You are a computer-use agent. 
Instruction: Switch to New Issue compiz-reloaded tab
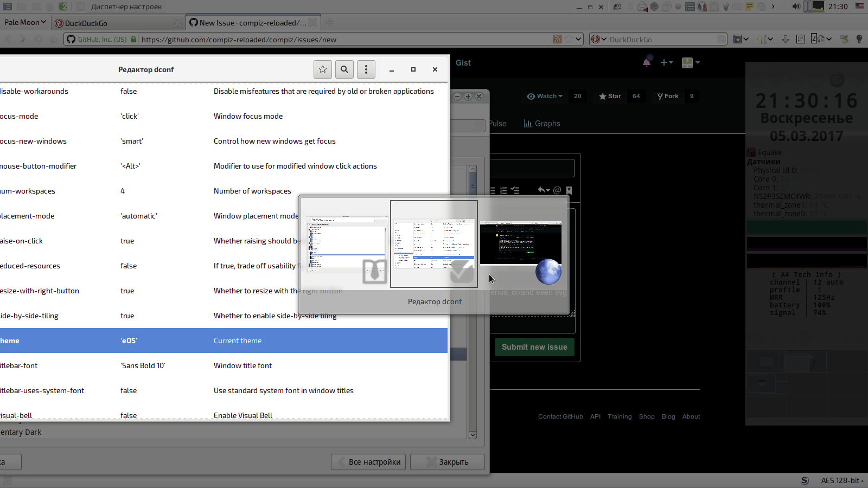253,23
